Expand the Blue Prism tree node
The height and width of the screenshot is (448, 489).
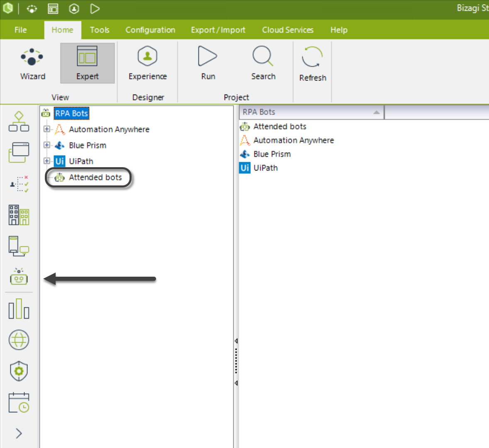47,145
